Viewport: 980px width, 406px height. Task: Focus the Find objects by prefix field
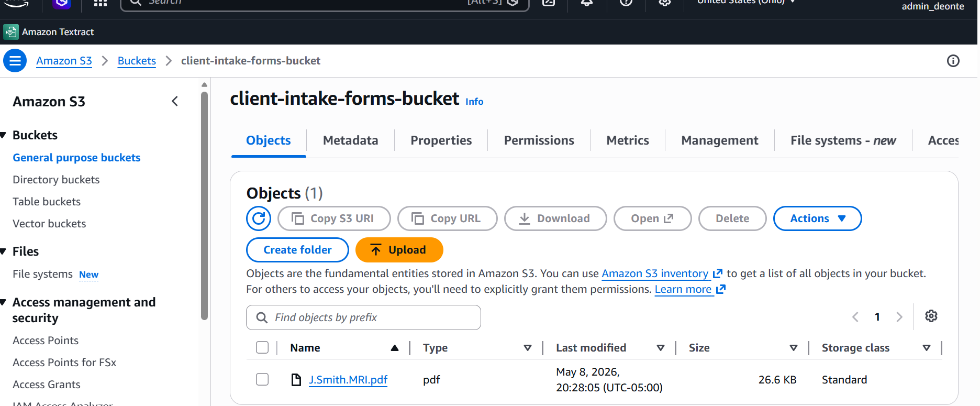click(x=363, y=317)
